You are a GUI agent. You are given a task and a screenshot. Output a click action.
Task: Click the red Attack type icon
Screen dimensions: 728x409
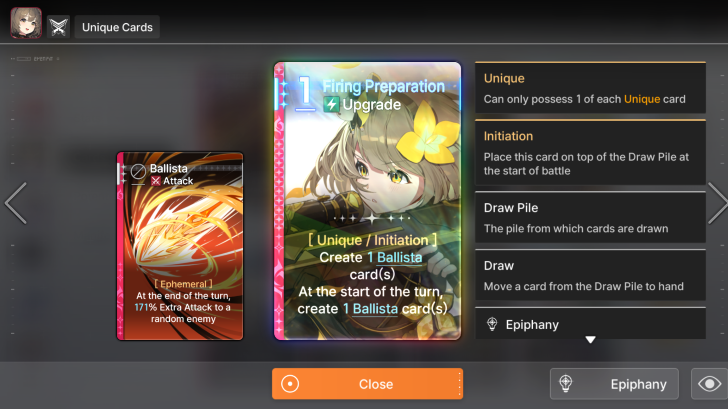156,181
